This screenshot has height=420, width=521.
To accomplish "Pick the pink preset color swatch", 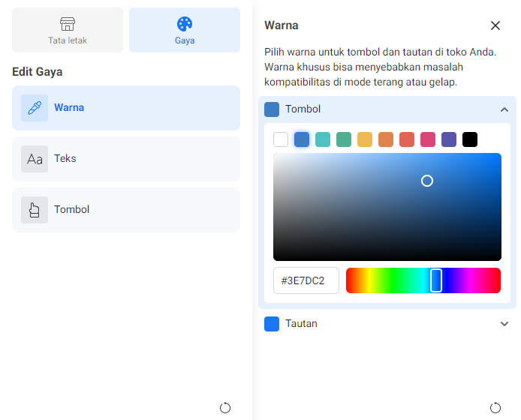I will click(428, 139).
